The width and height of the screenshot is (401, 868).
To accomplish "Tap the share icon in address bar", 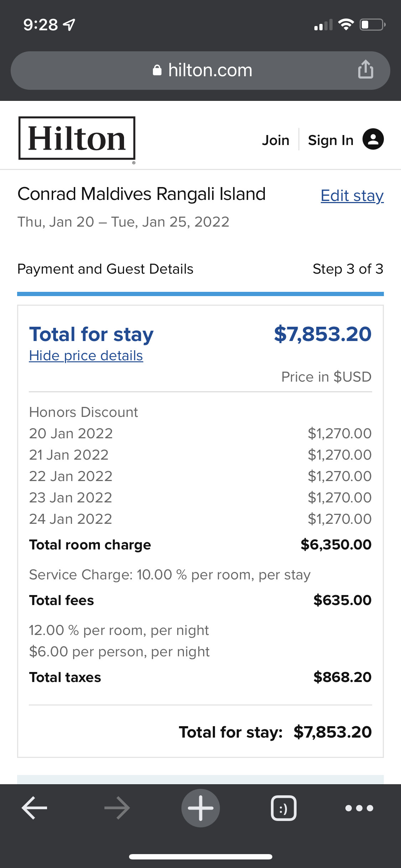I will pyautogui.click(x=365, y=69).
